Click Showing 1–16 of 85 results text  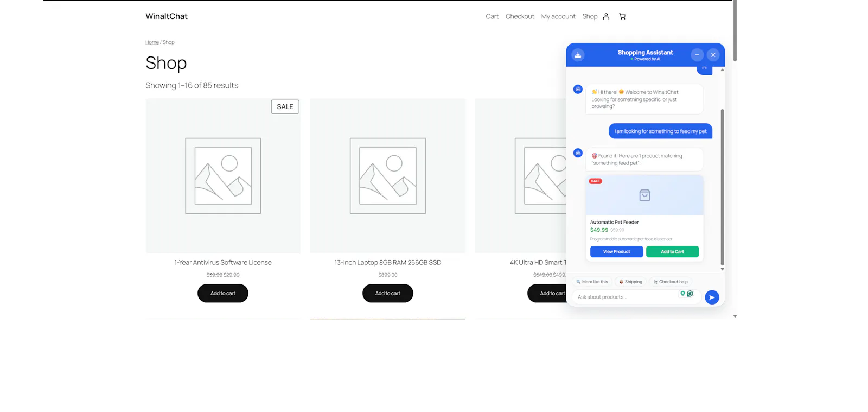point(192,85)
